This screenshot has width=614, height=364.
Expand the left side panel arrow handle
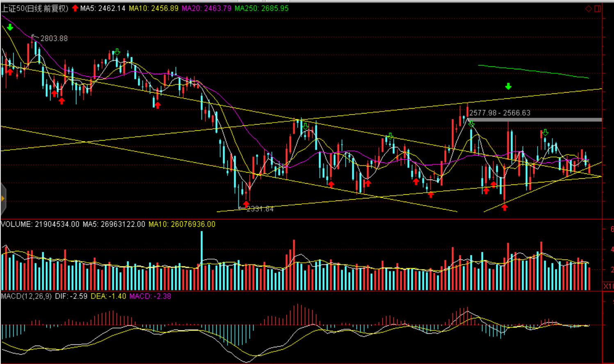[3, 199]
